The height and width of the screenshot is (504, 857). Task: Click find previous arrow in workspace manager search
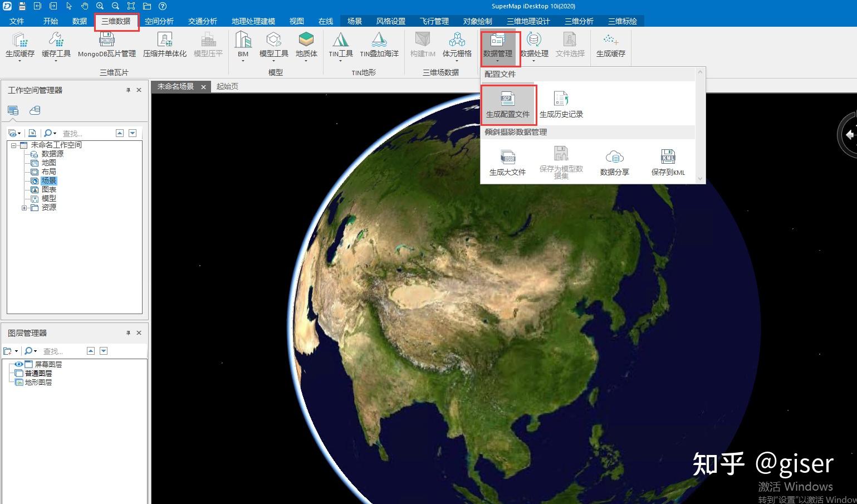pyautogui.click(x=120, y=133)
